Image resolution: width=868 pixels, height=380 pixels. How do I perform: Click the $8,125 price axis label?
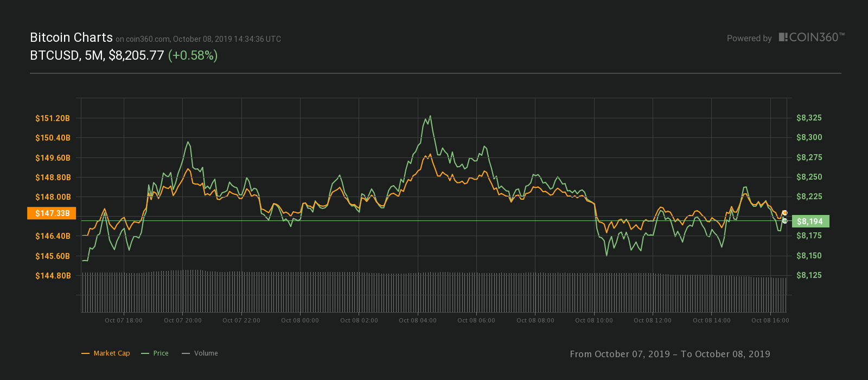pyautogui.click(x=809, y=275)
